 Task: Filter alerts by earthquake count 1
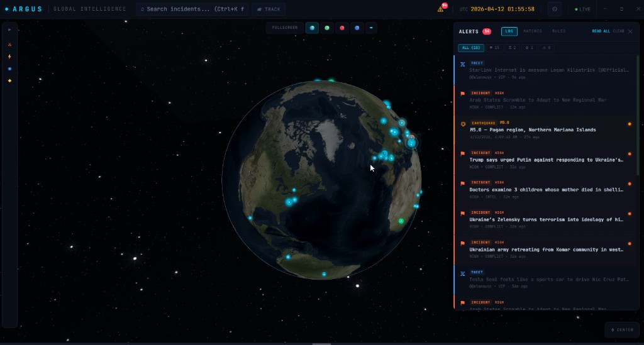click(530, 48)
